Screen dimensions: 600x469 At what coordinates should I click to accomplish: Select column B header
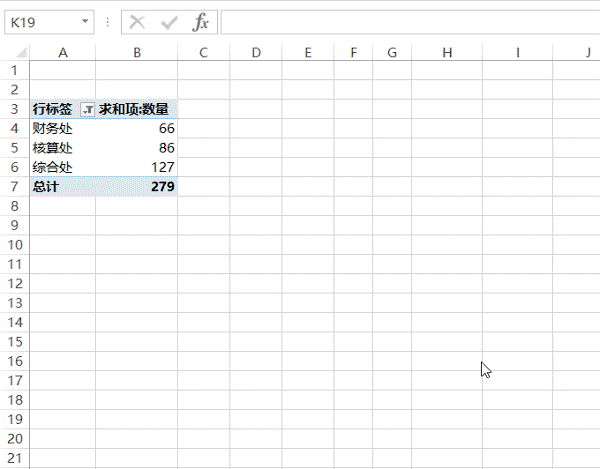tap(137, 52)
